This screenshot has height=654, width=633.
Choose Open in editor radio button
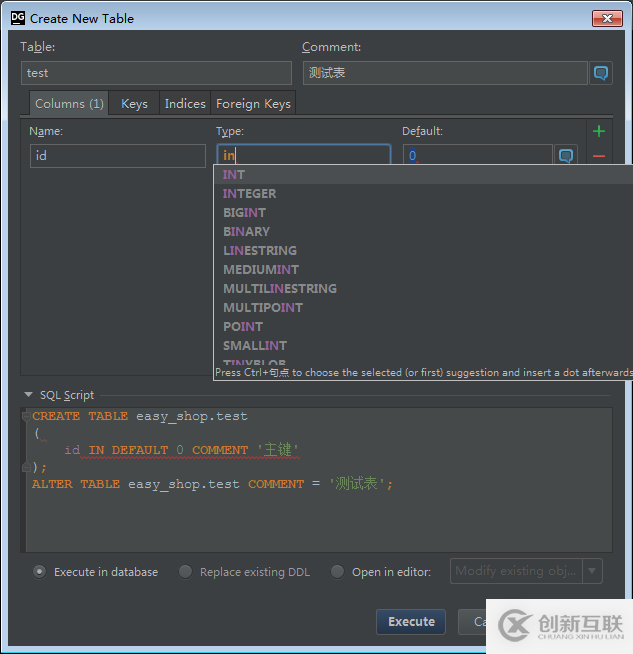338,572
